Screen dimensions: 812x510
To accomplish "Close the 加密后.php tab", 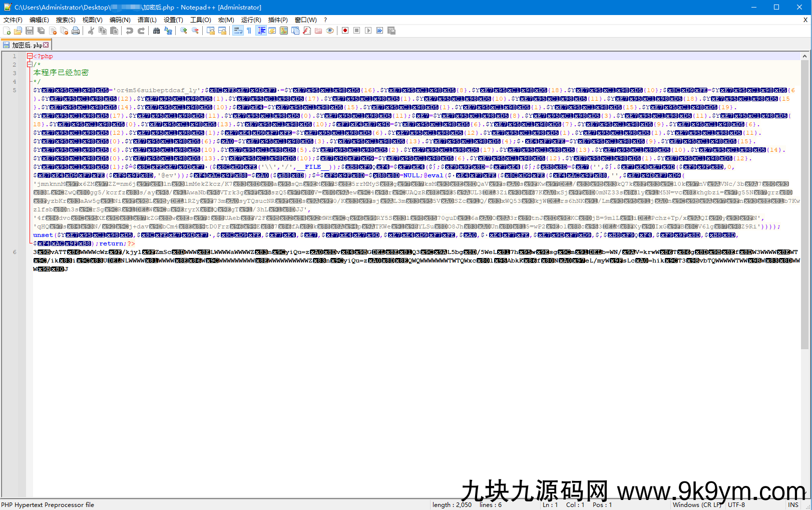I will 46,45.
